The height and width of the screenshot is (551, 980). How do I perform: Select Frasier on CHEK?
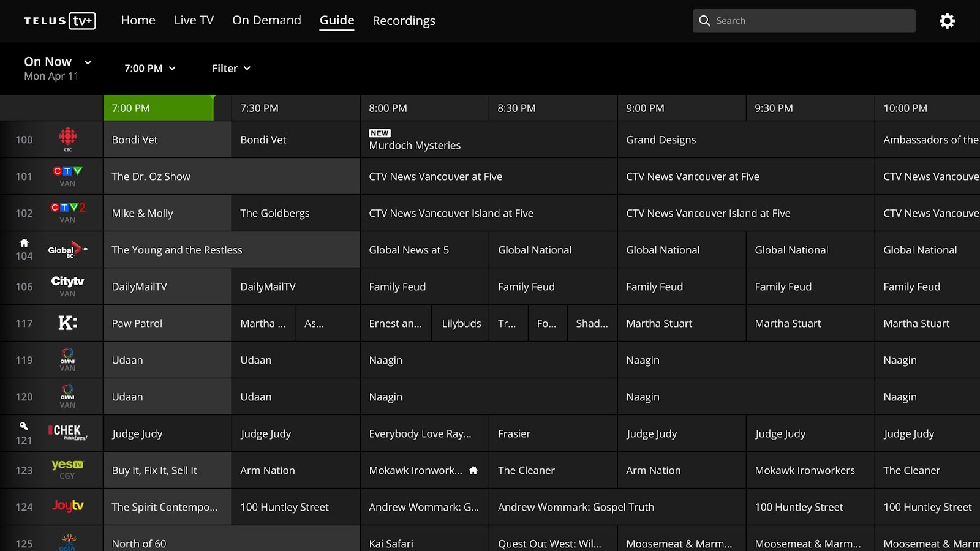[x=553, y=433]
